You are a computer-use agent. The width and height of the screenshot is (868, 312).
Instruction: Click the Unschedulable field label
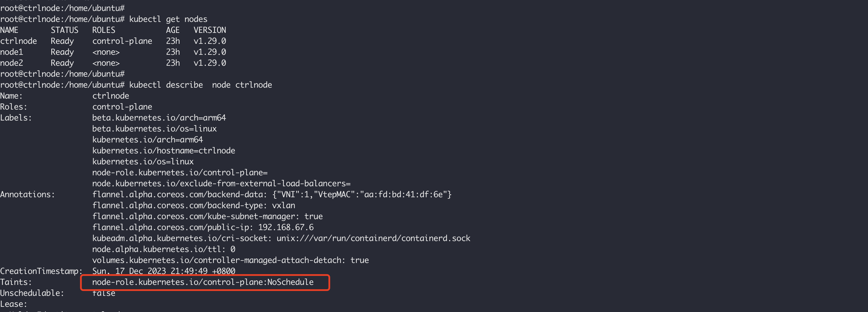coord(32,293)
